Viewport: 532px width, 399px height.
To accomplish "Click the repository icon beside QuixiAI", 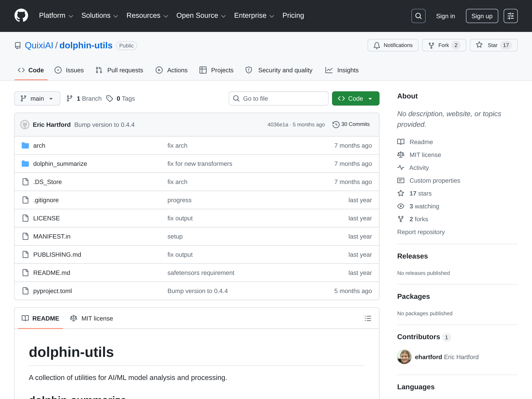I will (18, 45).
